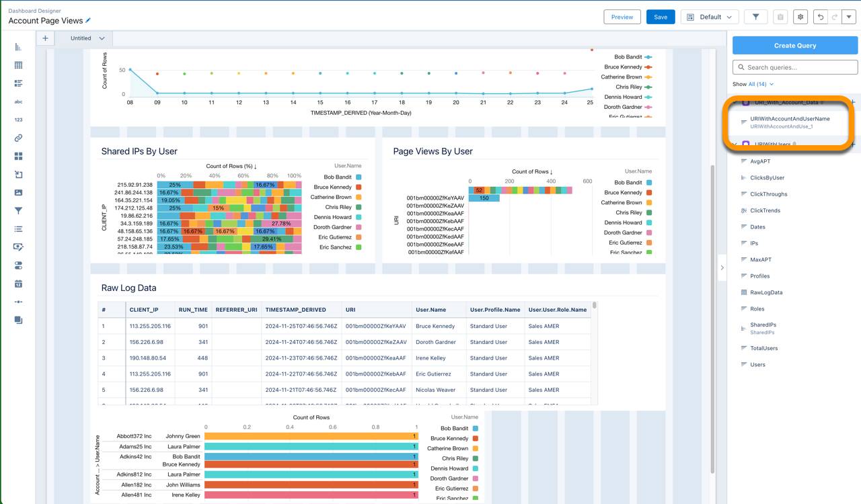Screen dimensions: 861x504
Task: Add a Toggle widget from the sidebar
Action: point(18,265)
